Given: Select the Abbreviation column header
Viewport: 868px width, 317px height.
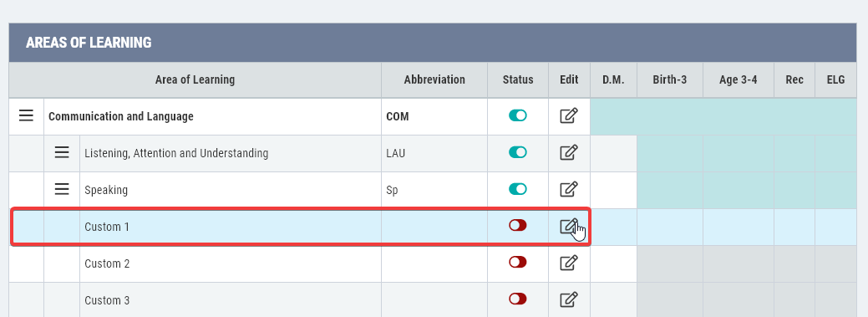Looking at the screenshot, I should click(434, 79).
